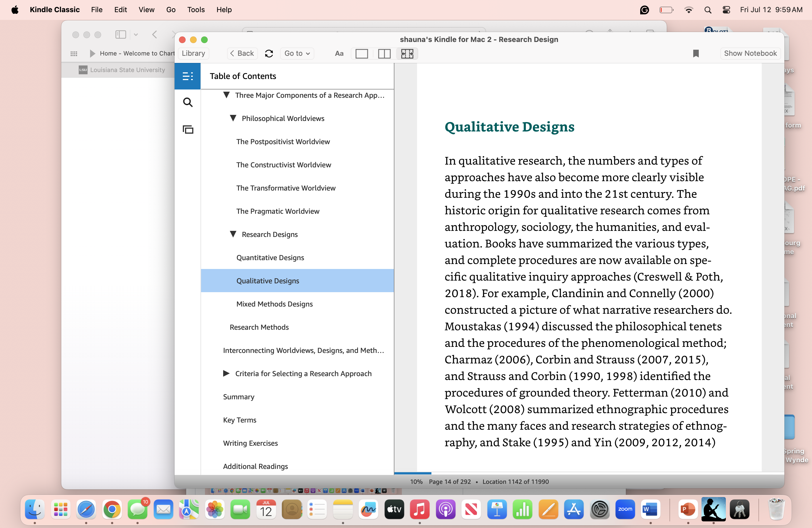
Task: Open the Go menu
Action: point(171,10)
